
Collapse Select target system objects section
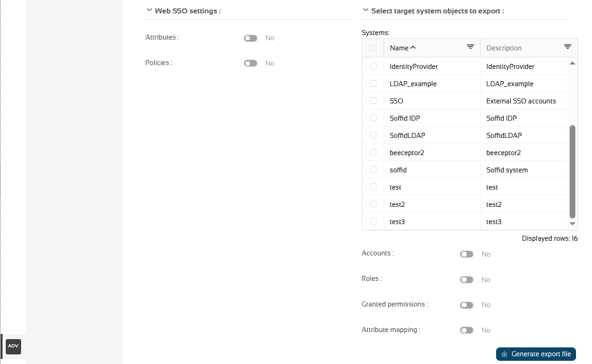365,11
